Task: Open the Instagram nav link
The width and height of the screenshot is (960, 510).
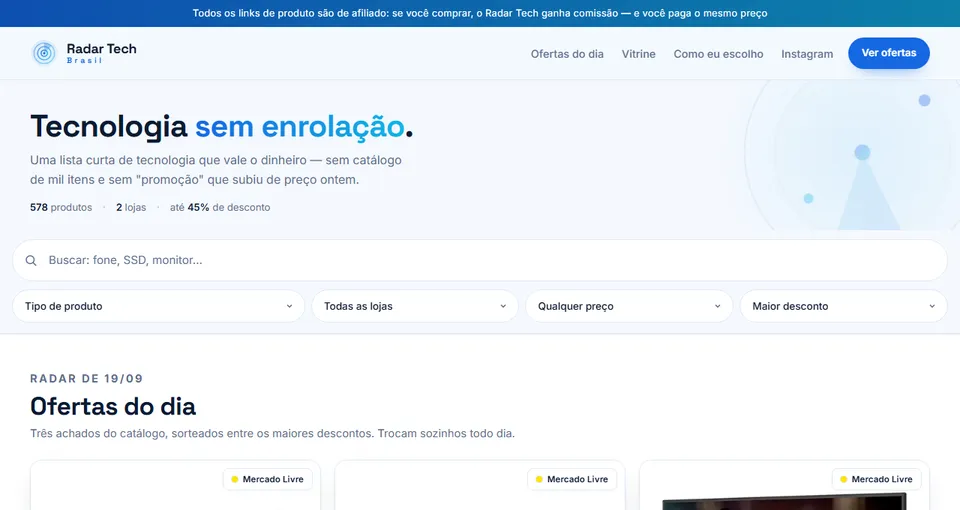Action: coord(807,54)
